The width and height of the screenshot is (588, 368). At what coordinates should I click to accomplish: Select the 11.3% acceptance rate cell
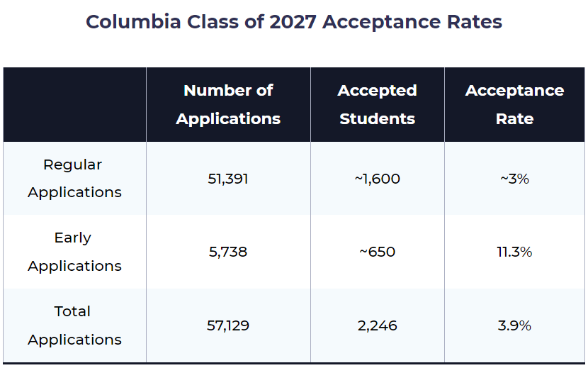(514, 252)
